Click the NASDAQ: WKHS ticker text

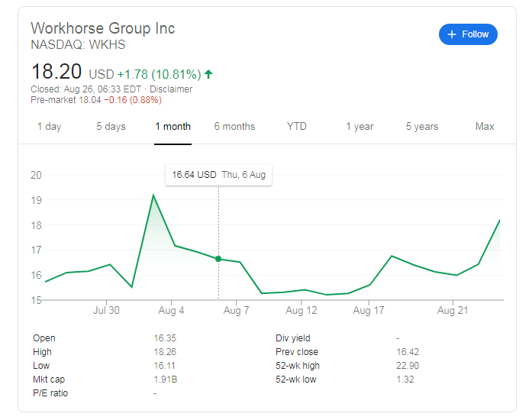[78, 44]
